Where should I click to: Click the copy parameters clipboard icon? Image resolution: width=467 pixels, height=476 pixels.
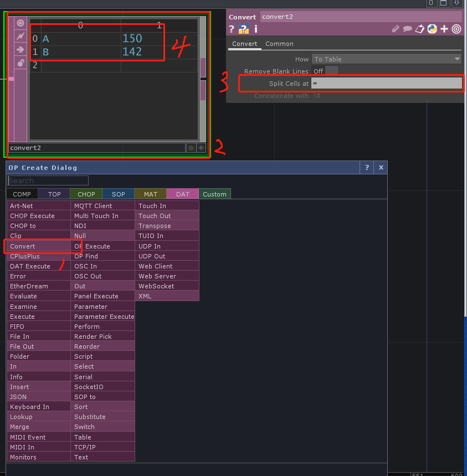pos(419,29)
